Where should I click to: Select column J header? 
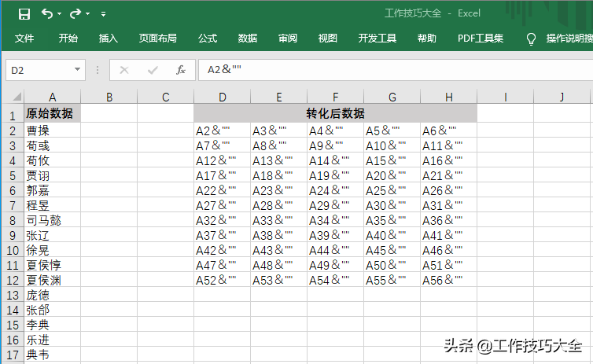point(562,97)
